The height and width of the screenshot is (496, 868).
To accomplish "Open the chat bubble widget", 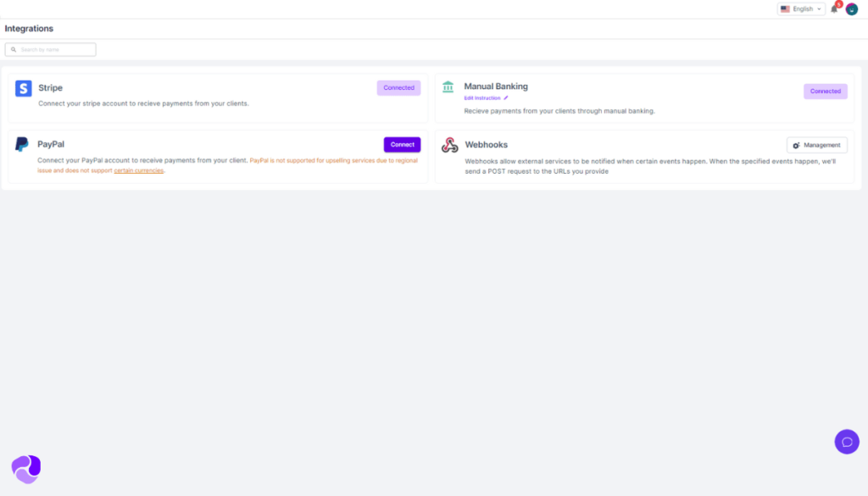I will point(847,442).
